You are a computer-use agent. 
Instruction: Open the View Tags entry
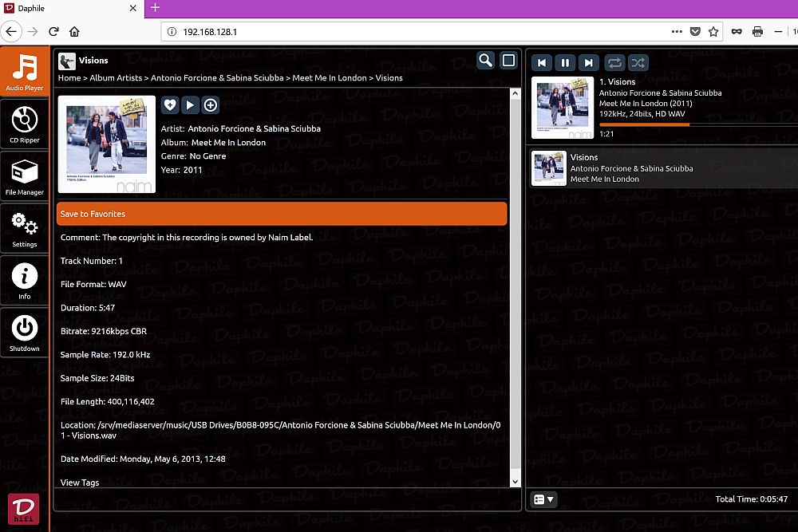pos(80,483)
